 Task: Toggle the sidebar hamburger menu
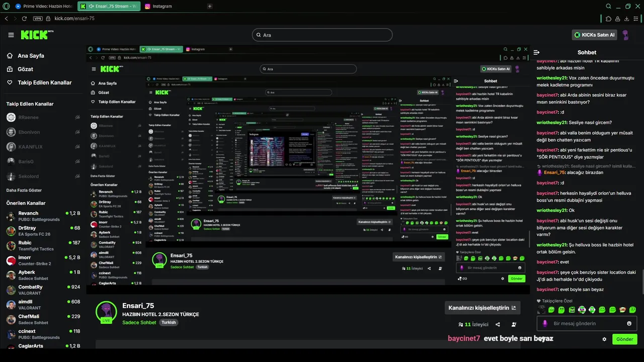11,35
